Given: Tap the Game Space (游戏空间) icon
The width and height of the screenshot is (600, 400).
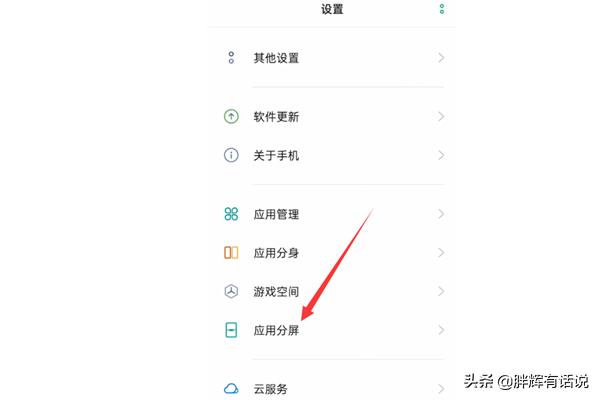Looking at the screenshot, I should coord(231,292).
